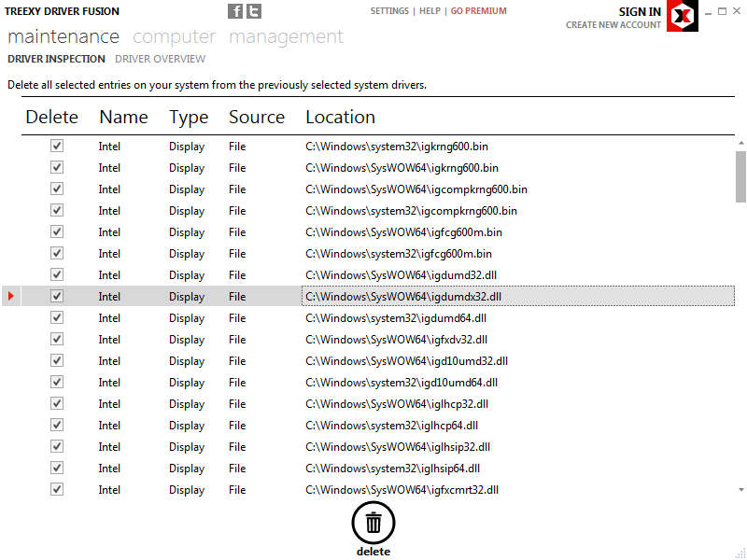Sort by the Type column header
The width and height of the screenshot is (747, 560).
189,118
